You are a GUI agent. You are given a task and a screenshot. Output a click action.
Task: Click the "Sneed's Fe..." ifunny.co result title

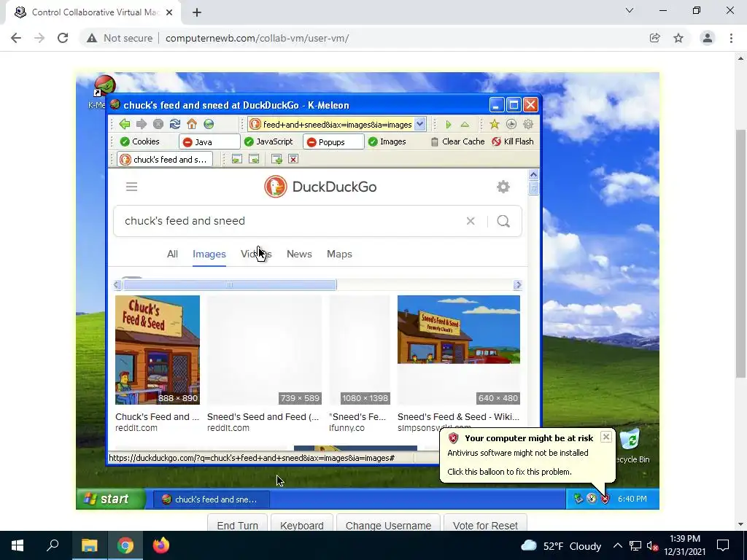tap(357, 417)
